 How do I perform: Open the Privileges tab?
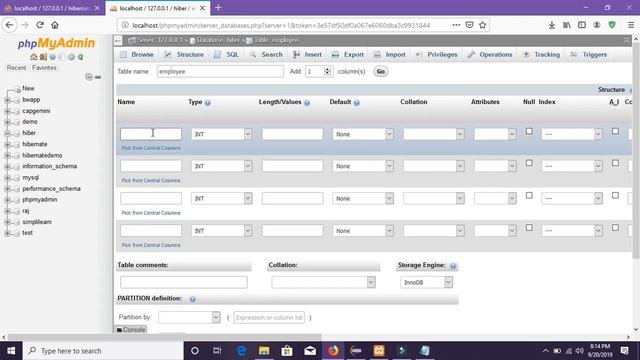coord(437,55)
